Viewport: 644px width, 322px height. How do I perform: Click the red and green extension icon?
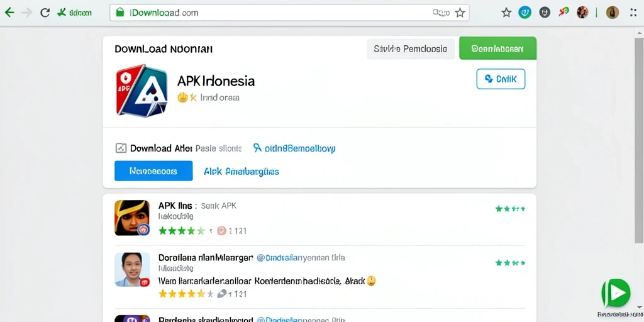[x=563, y=12]
